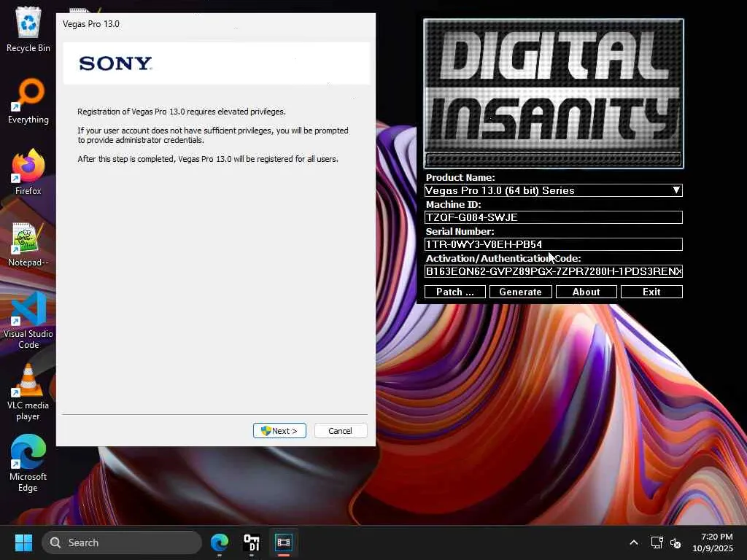Image resolution: width=747 pixels, height=560 pixels.
Task: Open the Recycle Bin desktop icon
Action: [x=28, y=29]
